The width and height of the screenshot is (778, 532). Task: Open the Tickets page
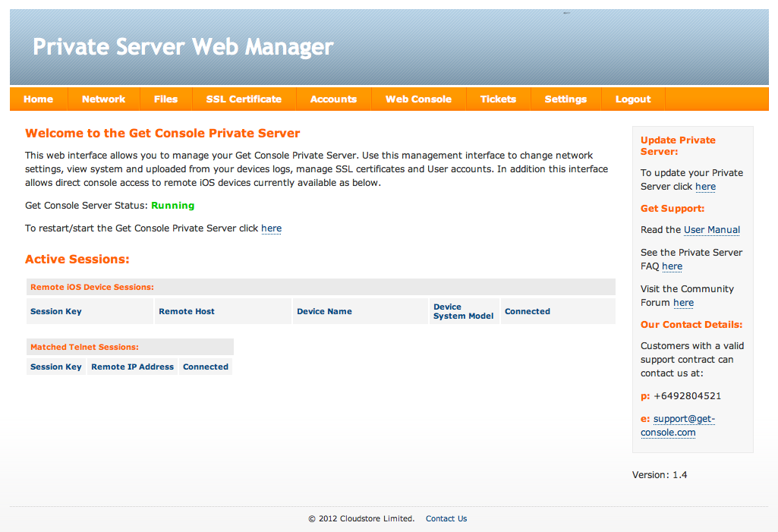click(x=498, y=99)
